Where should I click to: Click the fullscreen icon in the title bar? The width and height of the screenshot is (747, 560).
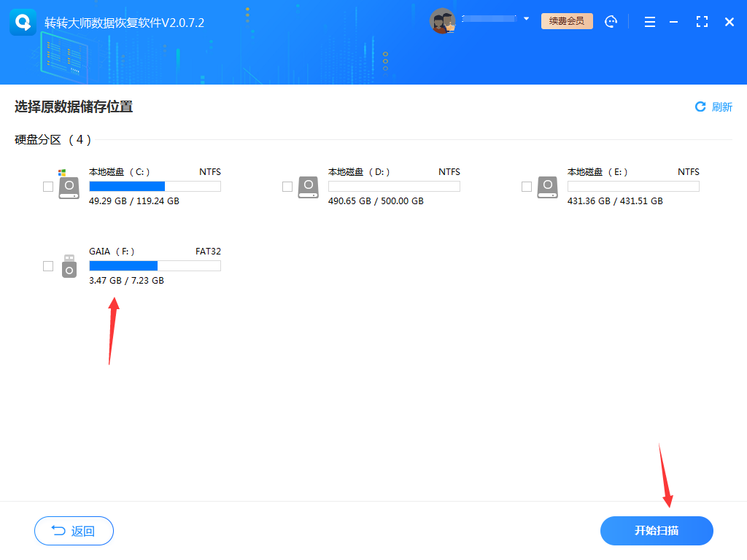point(702,22)
